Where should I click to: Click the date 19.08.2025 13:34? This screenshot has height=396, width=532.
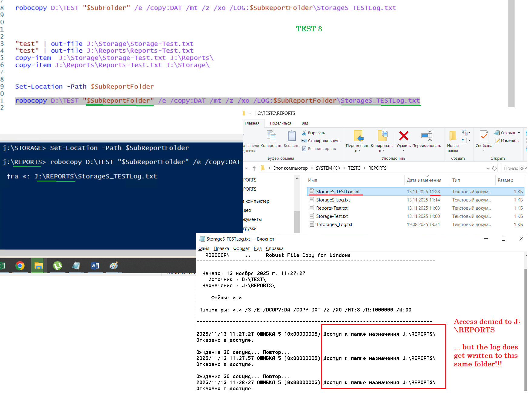pos(423,225)
